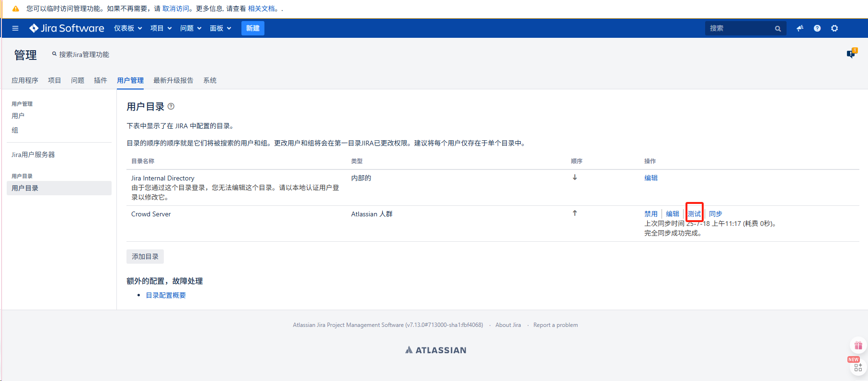Click 同步 for Crowd Server
This screenshot has width=868, height=381.
(716, 214)
